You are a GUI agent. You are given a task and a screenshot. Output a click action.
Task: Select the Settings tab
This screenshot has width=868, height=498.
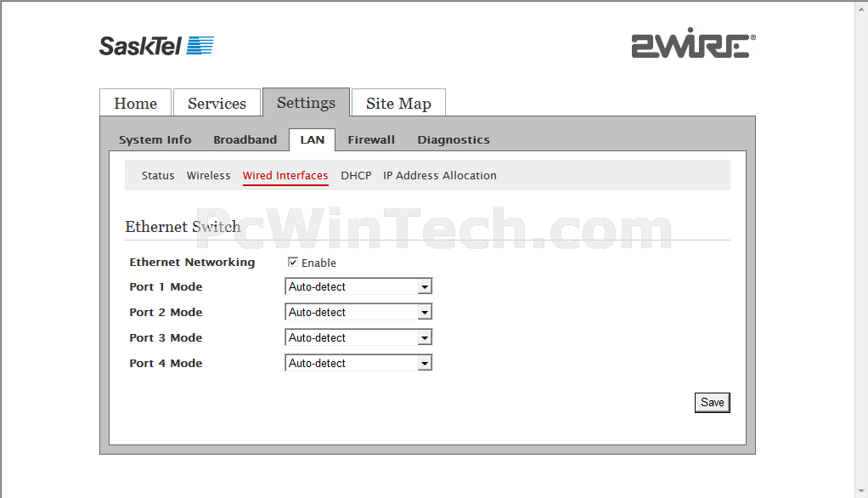pos(306,103)
